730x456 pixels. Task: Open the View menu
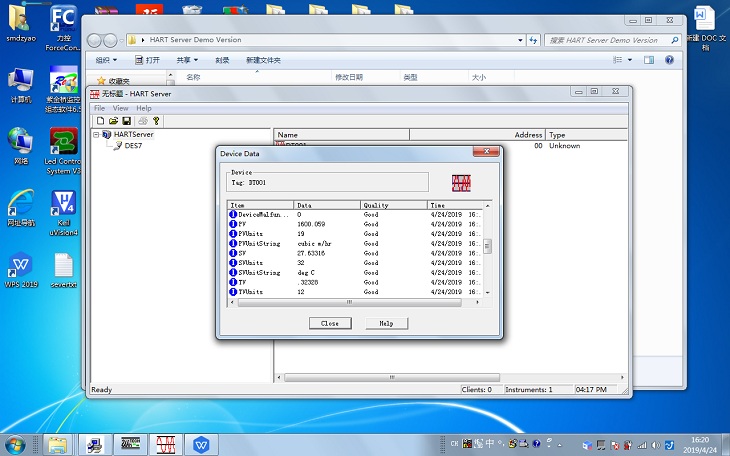click(x=120, y=108)
